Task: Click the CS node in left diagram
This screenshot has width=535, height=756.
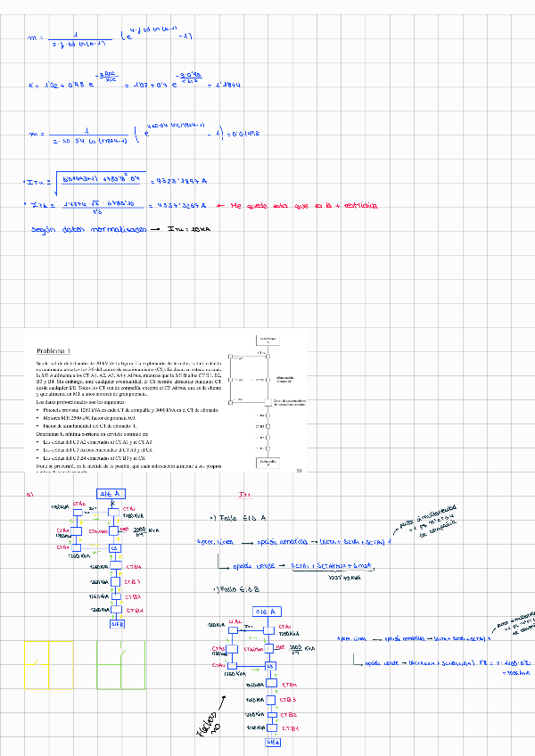Action: click(x=115, y=548)
